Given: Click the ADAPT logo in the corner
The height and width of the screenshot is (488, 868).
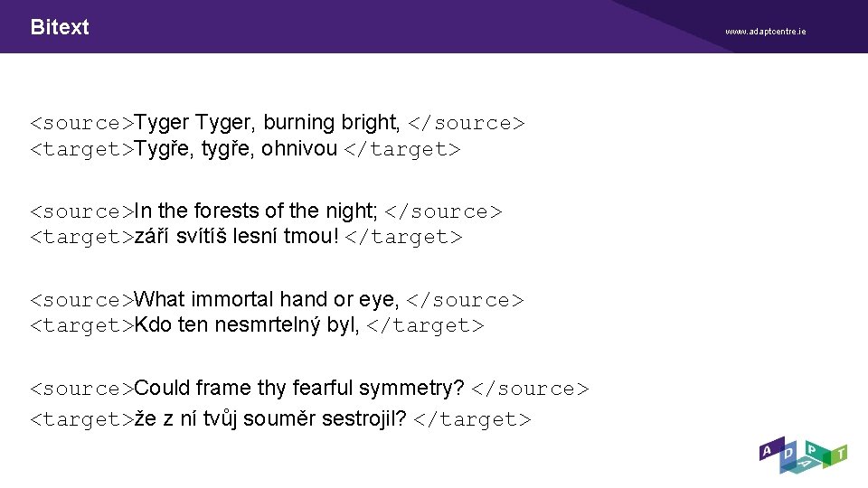Looking at the screenshot, I should click(804, 455).
